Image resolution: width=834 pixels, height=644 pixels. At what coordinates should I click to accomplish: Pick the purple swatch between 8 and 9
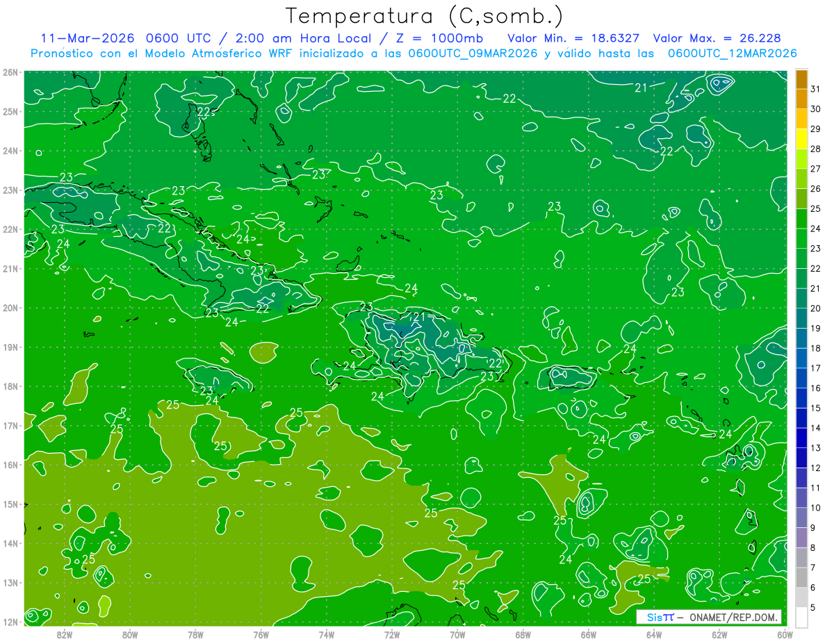(801, 538)
